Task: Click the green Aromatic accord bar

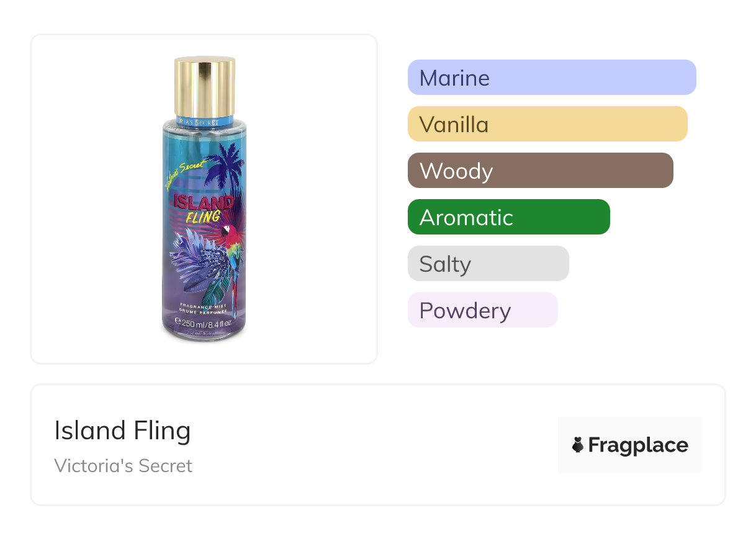Action: 508,217
